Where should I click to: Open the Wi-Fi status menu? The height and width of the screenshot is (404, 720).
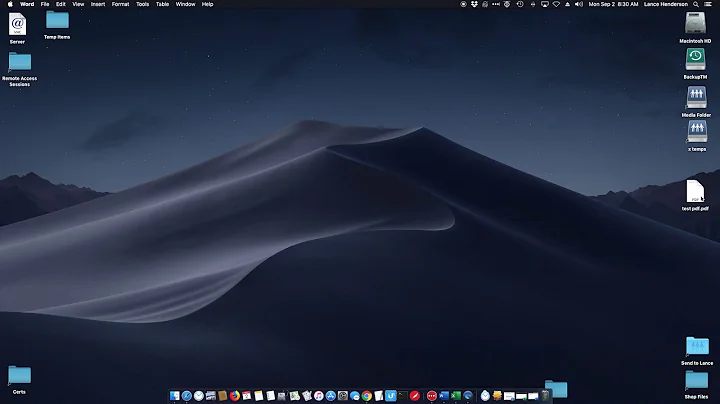pos(556,4)
